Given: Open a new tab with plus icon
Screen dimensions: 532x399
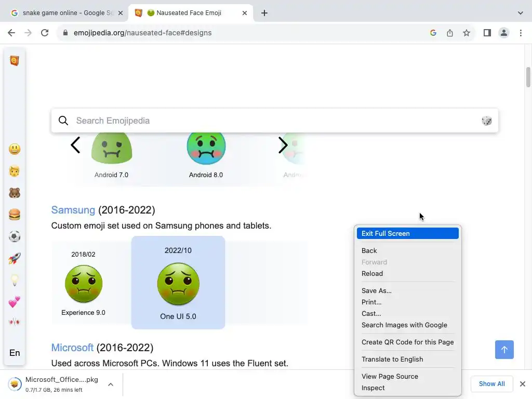Looking at the screenshot, I should click(264, 13).
